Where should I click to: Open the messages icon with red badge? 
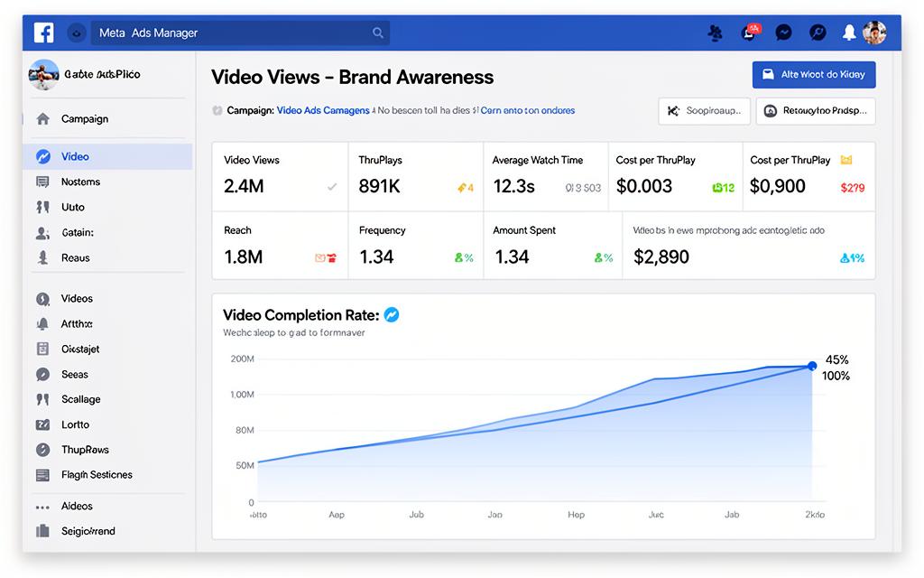click(750, 32)
